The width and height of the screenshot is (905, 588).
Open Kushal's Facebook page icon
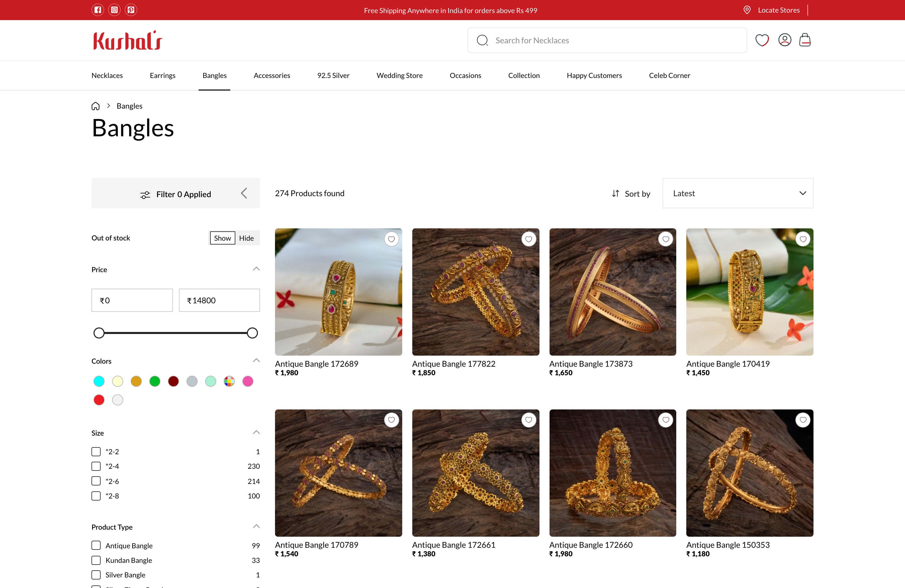[98, 10]
